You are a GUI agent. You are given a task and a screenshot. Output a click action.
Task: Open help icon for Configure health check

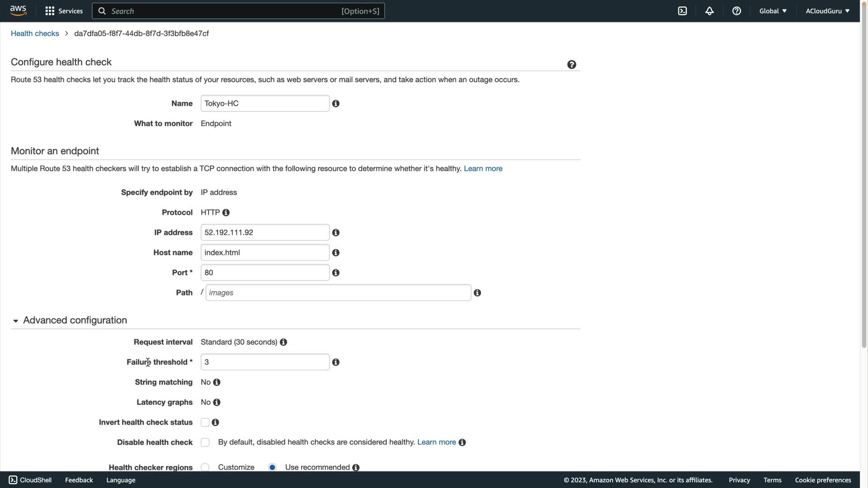coord(571,65)
